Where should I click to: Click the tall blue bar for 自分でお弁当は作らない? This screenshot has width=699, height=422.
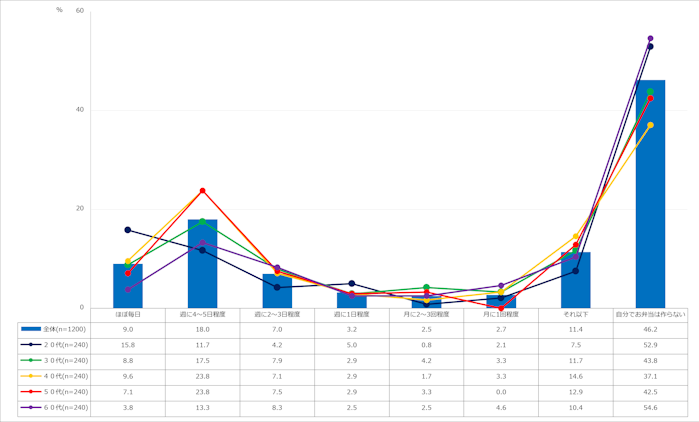[650, 200]
